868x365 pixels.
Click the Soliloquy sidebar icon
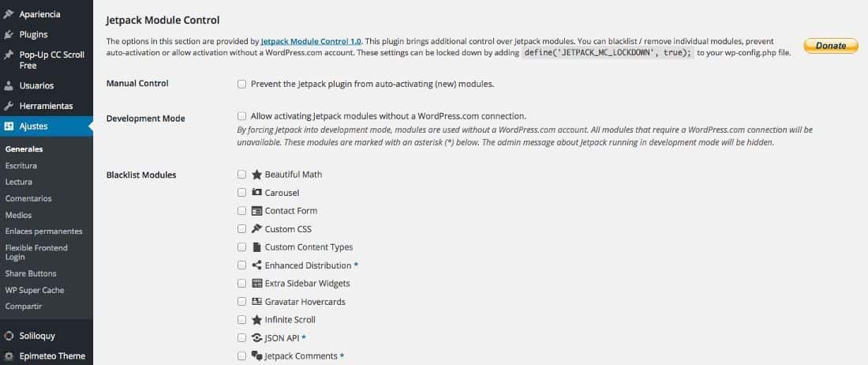9,336
